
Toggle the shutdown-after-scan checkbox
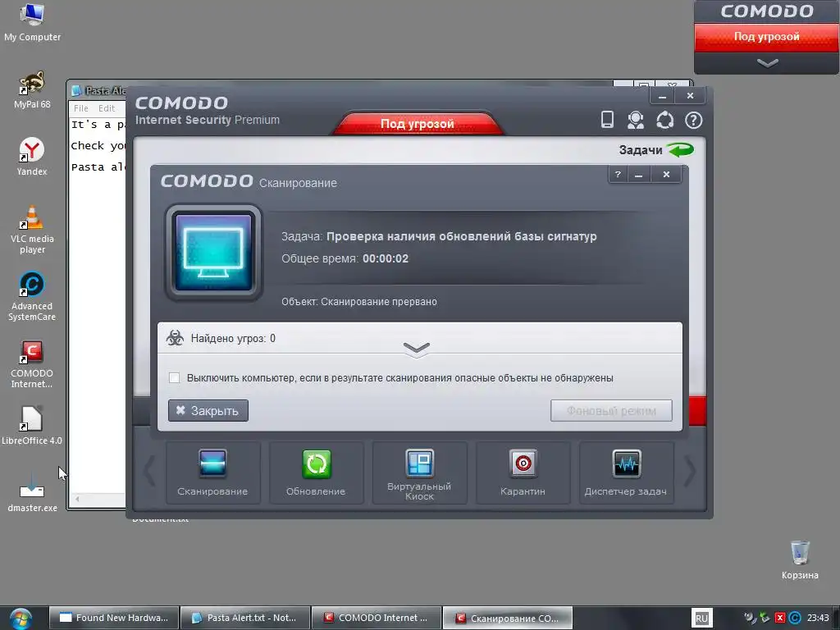pyautogui.click(x=174, y=377)
